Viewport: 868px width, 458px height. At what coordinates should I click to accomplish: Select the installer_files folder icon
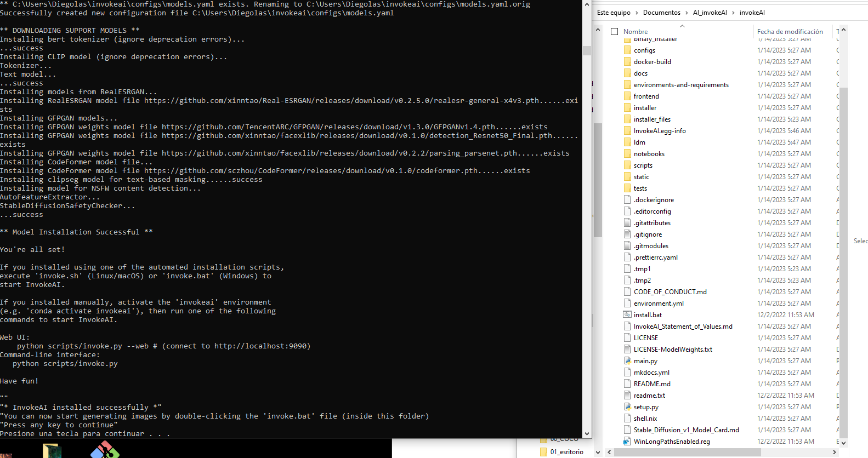pyautogui.click(x=627, y=119)
